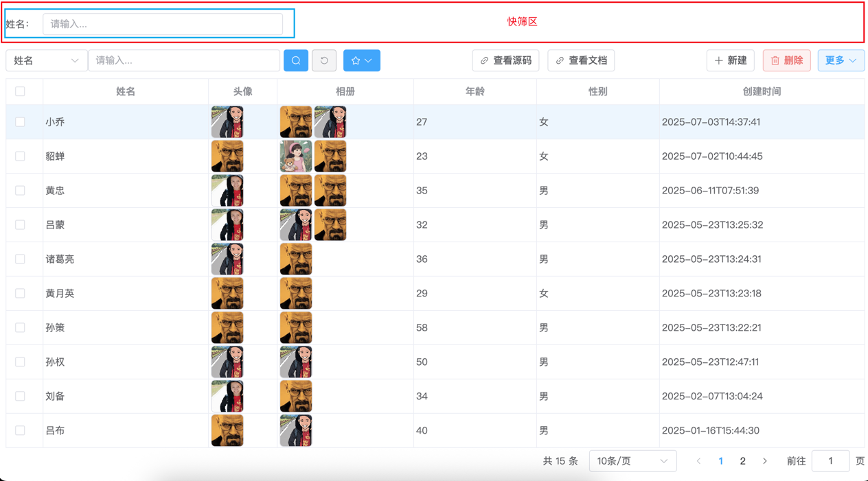Open the 更多 dropdown menu
This screenshot has width=868, height=481.
[841, 60]
